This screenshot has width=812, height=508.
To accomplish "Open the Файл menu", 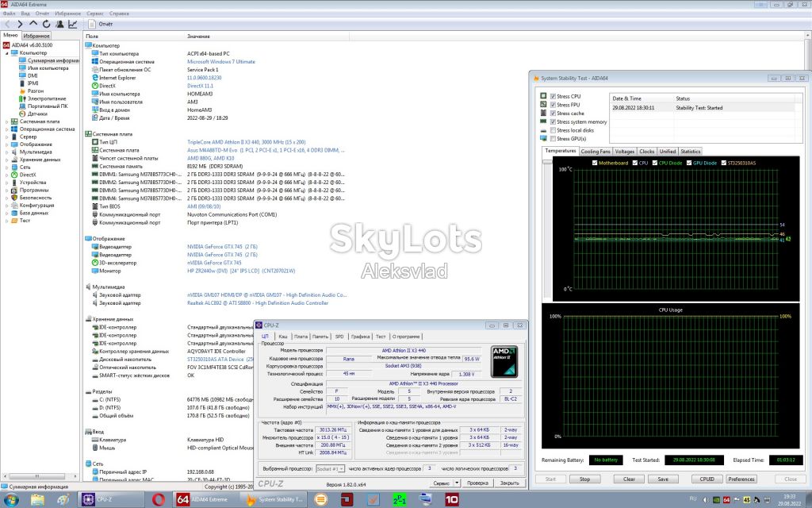I will (9, 13).
